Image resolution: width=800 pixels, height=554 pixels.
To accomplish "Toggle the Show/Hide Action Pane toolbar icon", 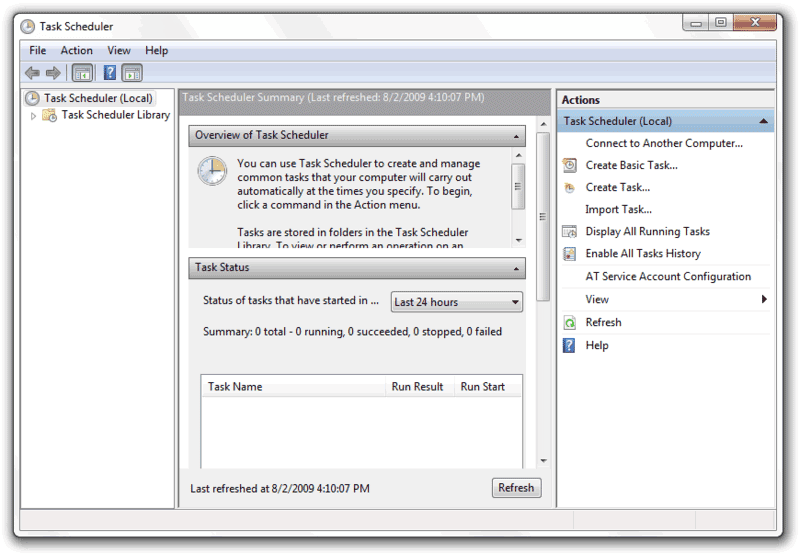I will (x=132, y=73).
